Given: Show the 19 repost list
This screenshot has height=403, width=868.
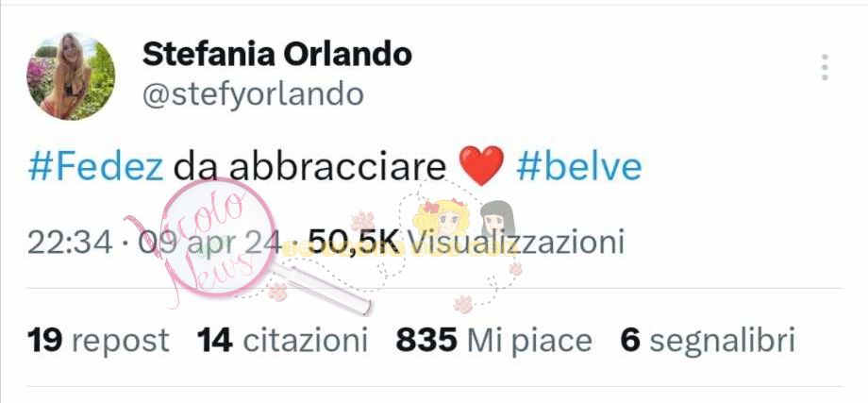Looking at the screenshot, I should tap(98, 340).
